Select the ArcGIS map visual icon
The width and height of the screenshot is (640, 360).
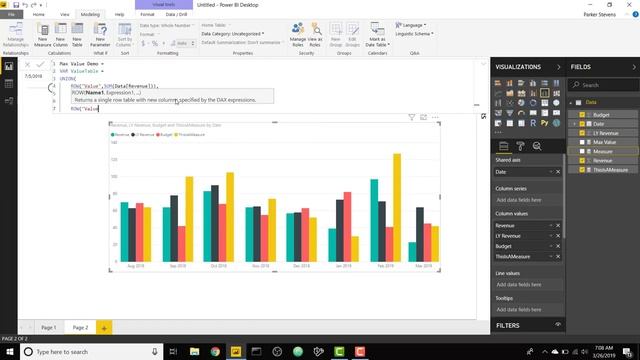556,123
